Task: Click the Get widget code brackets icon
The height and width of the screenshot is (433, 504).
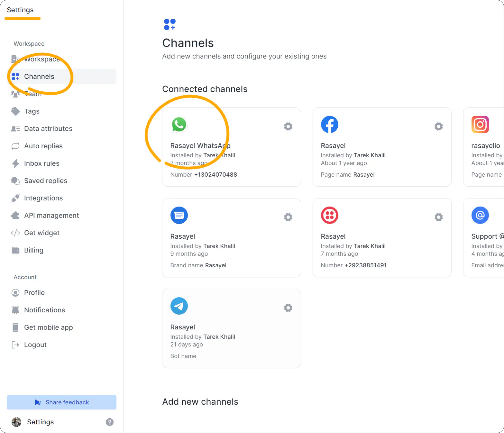Action: click(15, 233)
